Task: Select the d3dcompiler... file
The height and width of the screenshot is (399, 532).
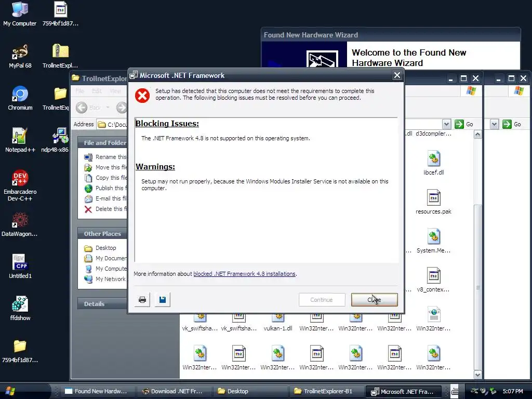Action: click(x=434, y=134)
